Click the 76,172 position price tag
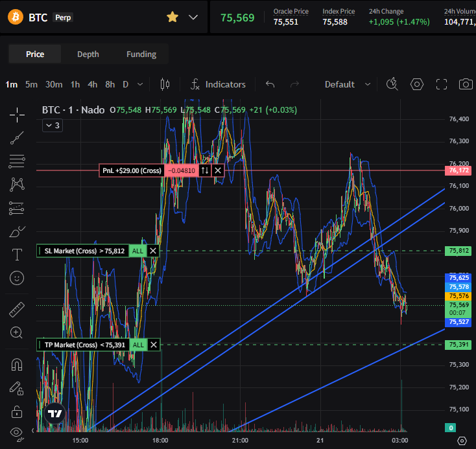476x449 pixels. 458,170
